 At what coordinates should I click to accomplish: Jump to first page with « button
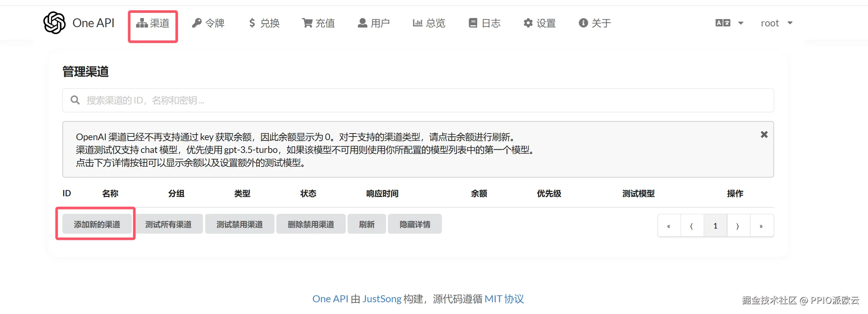click(669, 226)
